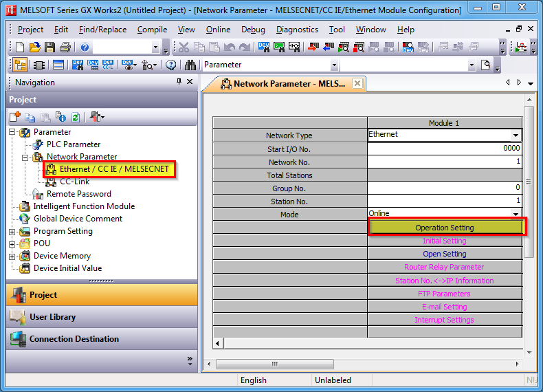Click the Save project icon
The width and height of the screenshot is (543, 392).
coord(49,47)
